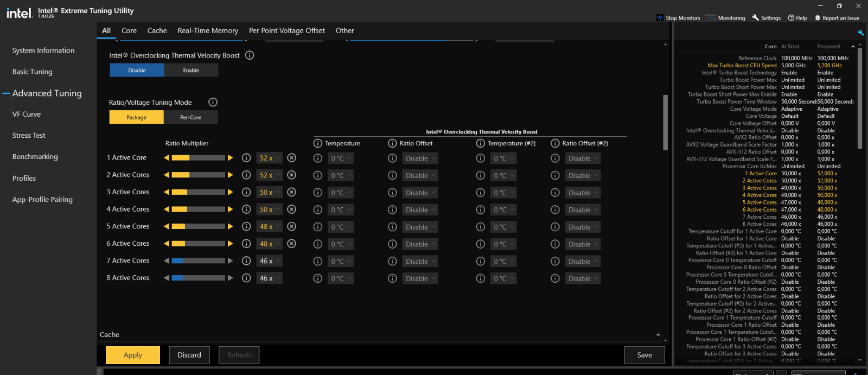This screenshot has width=868, height=375.
Task: Open 5 Active Cores 48 x multiplier dropdown
Action: click(269, 226)
